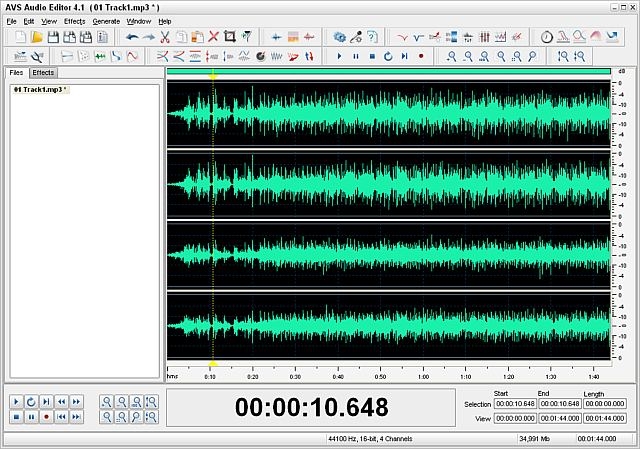Click the red X Delete icon

point(213,36)
